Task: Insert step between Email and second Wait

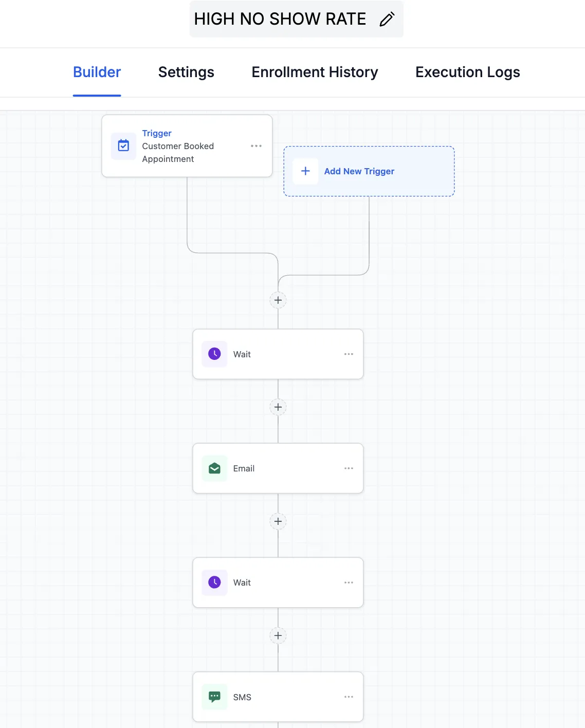Action: pyautogui.click(x=278, y=521)
